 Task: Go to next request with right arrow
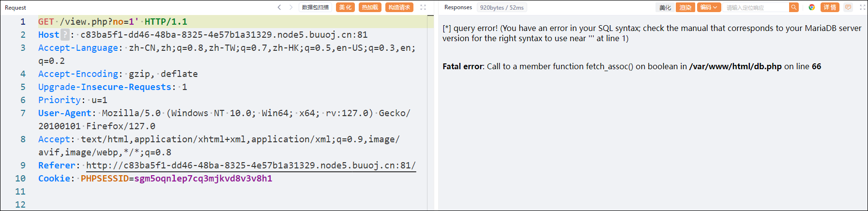(291, 7)
